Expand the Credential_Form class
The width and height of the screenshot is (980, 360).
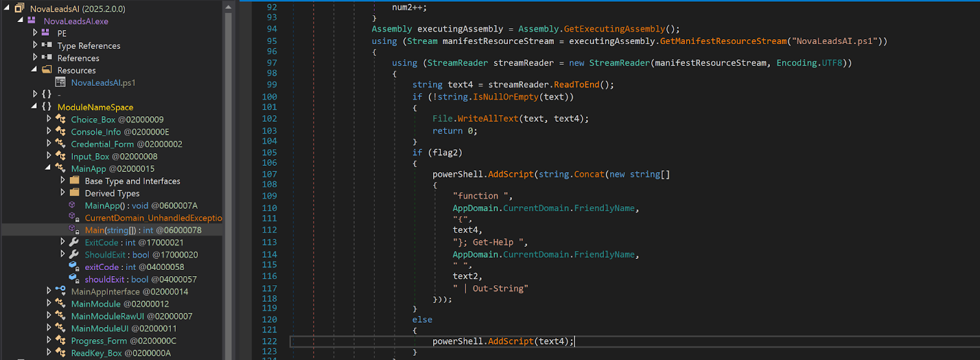(49, 143)
